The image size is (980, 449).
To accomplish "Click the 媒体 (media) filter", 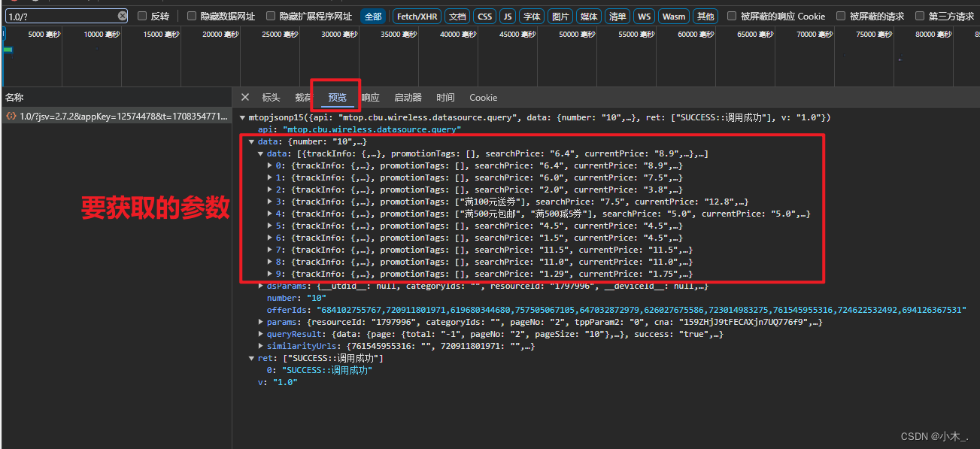I will click(589, 15).
